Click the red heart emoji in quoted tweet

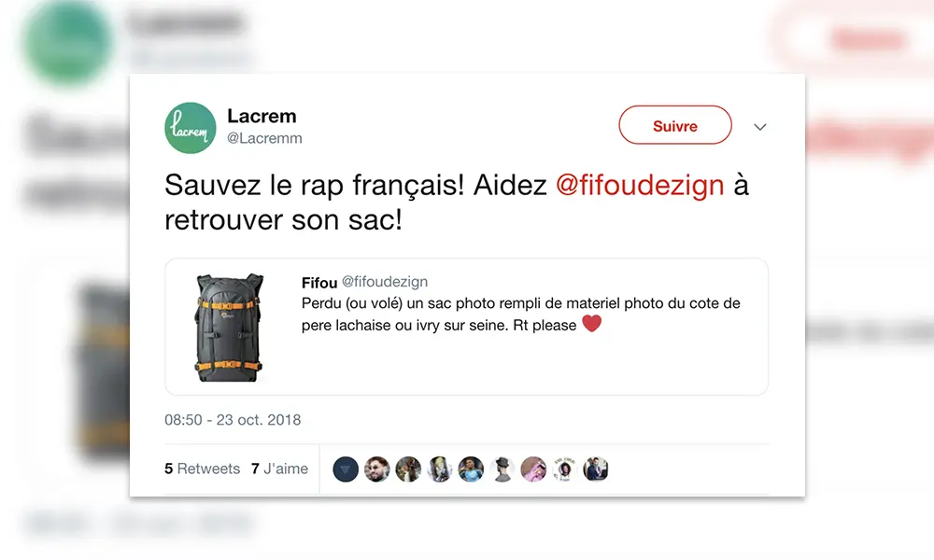[x=591, y=324]
